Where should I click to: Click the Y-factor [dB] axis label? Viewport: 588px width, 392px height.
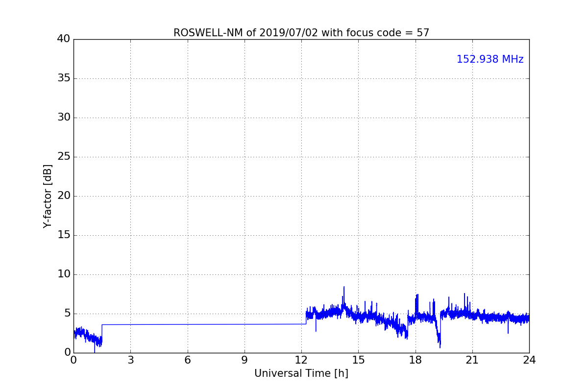(x=48, y=196)
